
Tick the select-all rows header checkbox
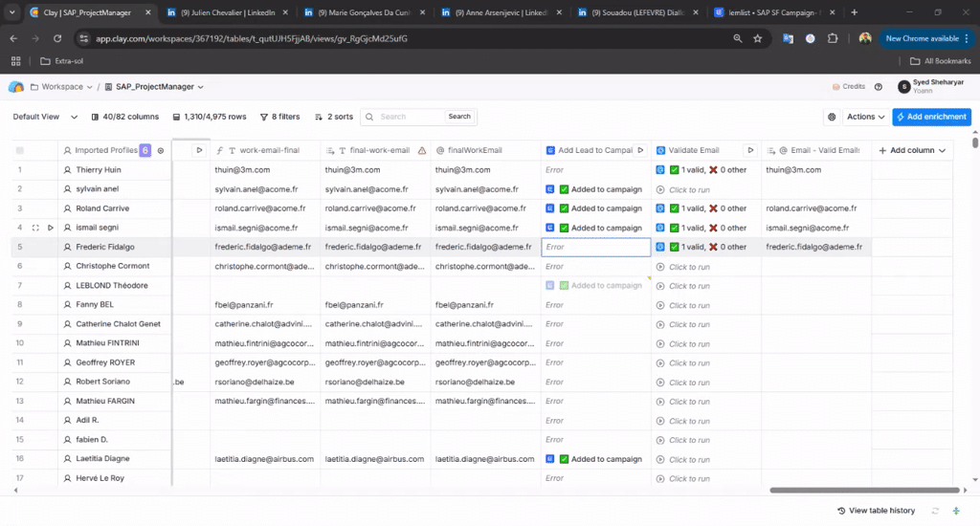20,150
